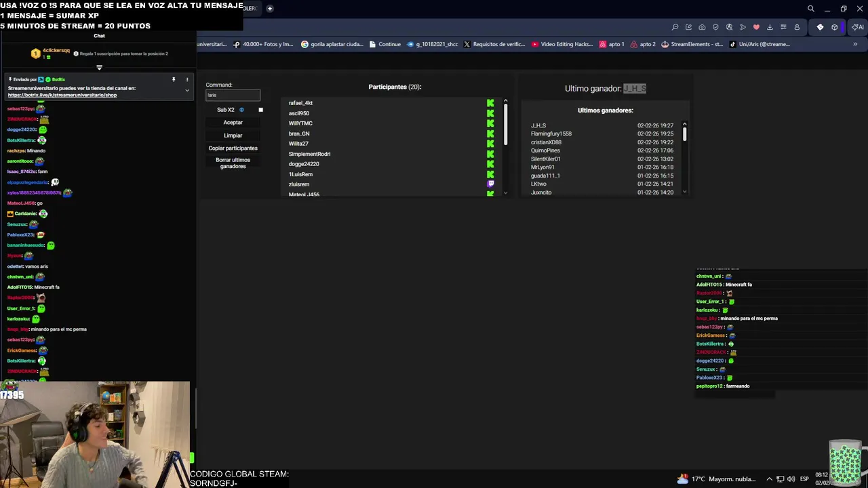Click the info icon next to Sub X2

pyautogui.click(x=241, y=110)
